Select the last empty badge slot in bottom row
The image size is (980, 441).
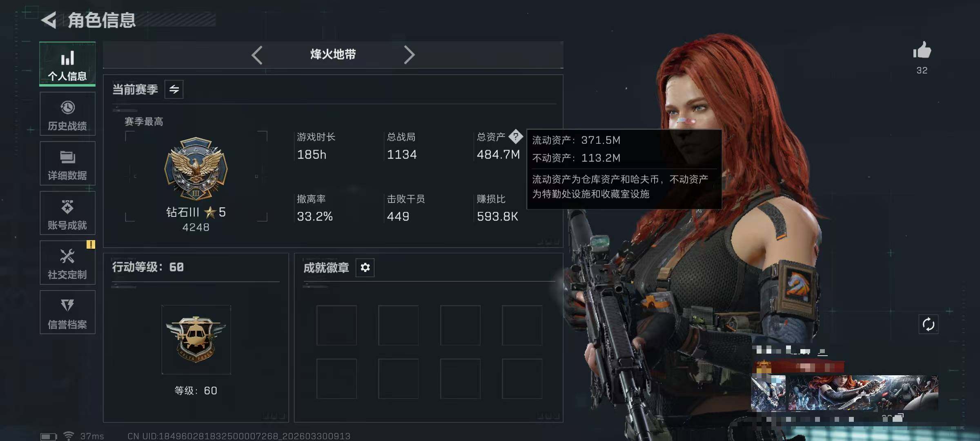point(522,379)
